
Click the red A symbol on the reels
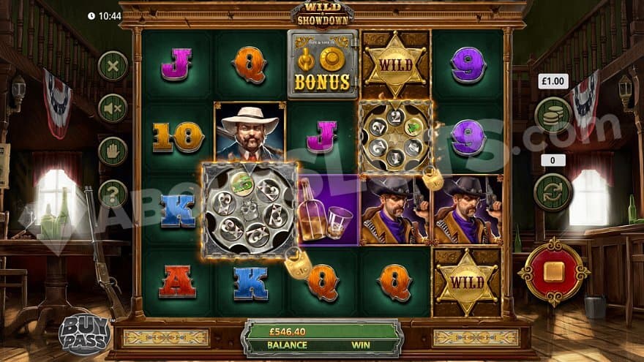point(177,282)
